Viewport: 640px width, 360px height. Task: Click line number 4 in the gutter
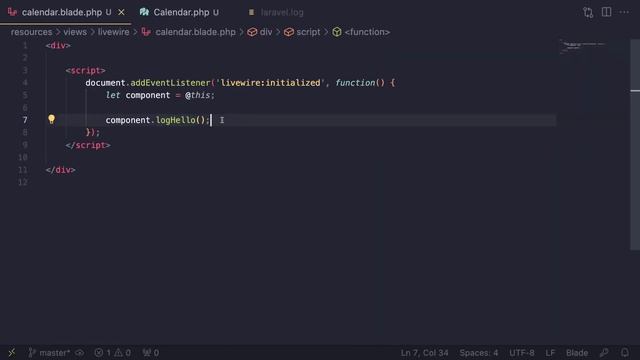click(25, 83)
